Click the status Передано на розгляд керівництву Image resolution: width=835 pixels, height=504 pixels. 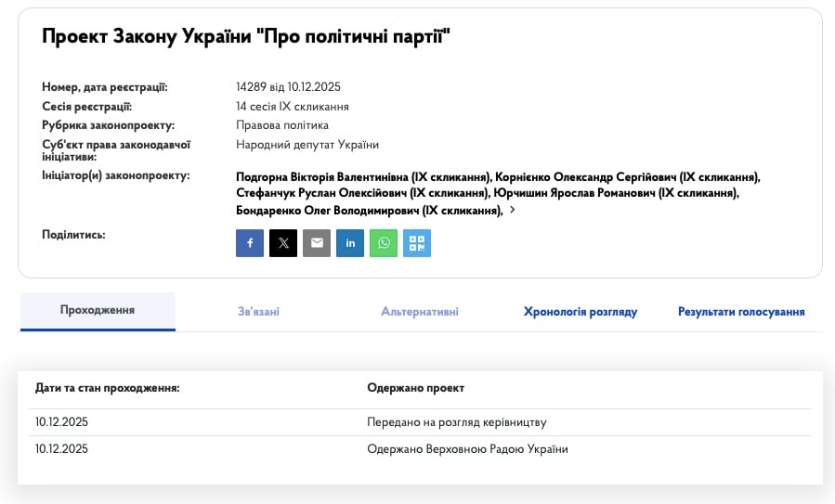coord(457,422)
